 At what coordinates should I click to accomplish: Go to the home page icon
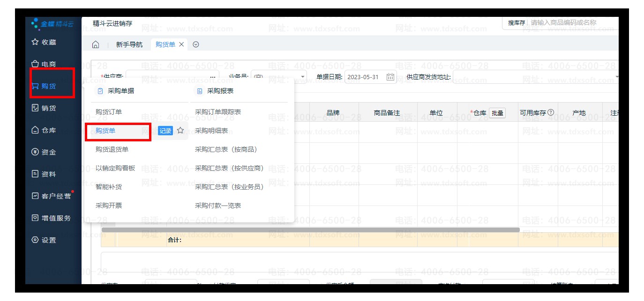pyautogui.click(x=96, y=44)
